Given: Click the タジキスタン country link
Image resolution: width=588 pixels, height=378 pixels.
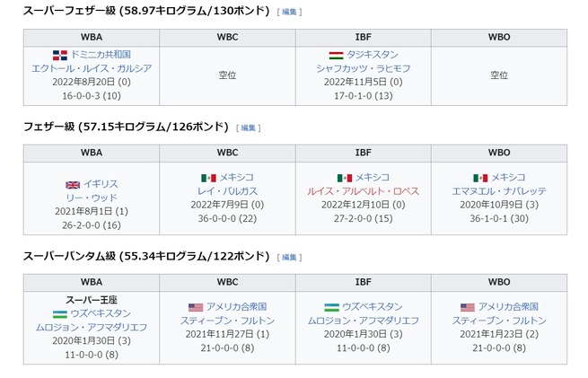Looking at the screenshot, I should [372, 55].
